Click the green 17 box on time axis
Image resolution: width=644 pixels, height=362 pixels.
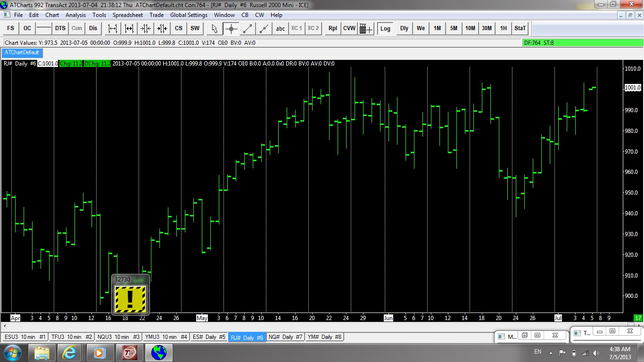click(638, 318)
